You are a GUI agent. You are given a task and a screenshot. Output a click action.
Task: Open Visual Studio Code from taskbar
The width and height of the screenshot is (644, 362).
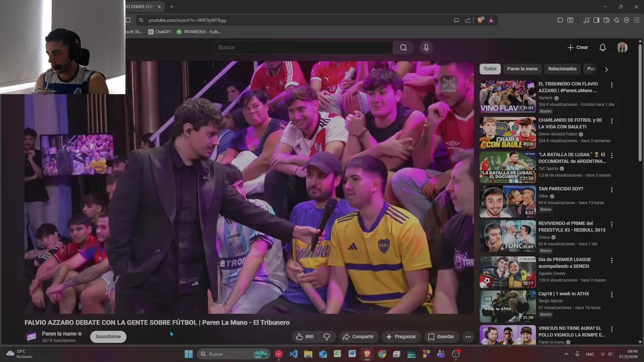(293, 354)
